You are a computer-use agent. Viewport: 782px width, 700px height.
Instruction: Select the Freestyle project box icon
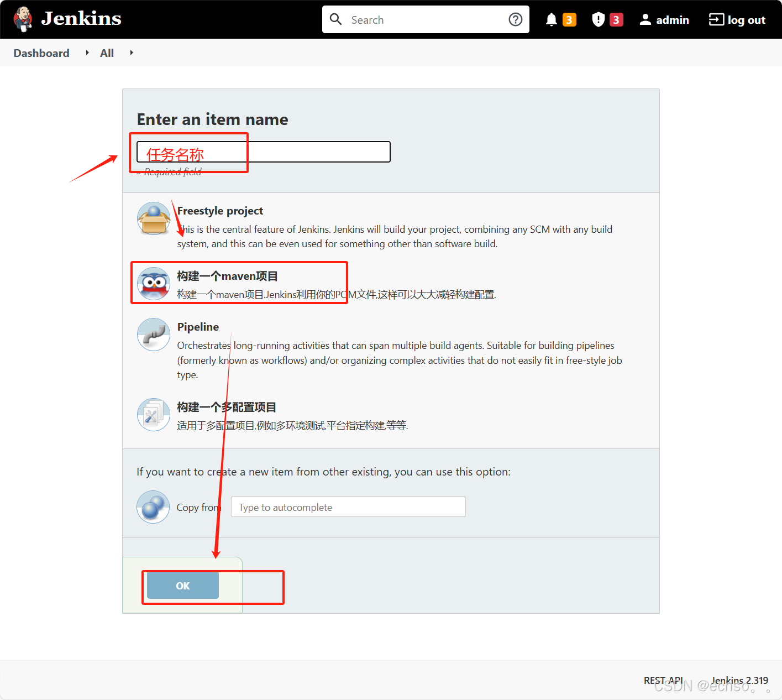(x=154, y=218)
